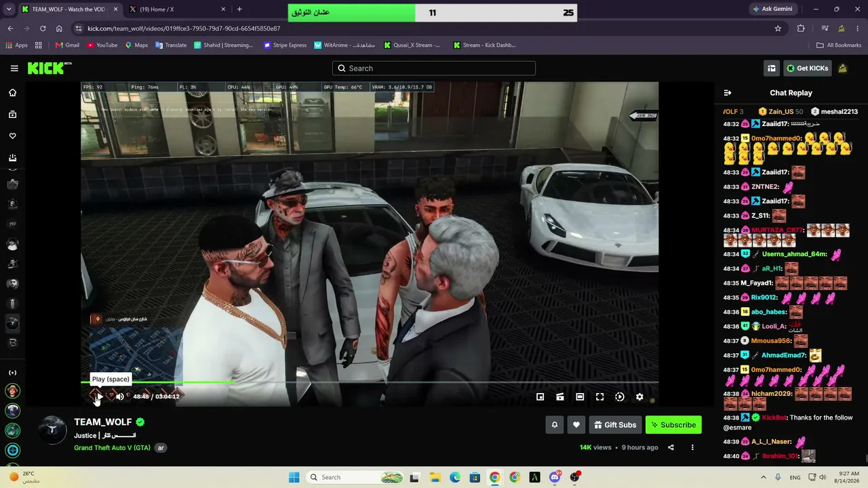Open the YouTube bookmark
Viewport: 868px width, 488px height.
click(x=102, y=45)
